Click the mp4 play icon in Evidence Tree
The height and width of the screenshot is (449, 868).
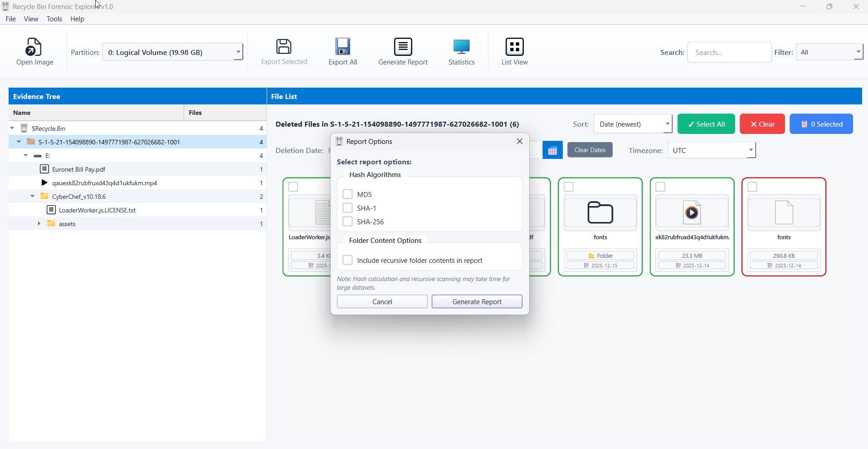[x=44, y=183]
